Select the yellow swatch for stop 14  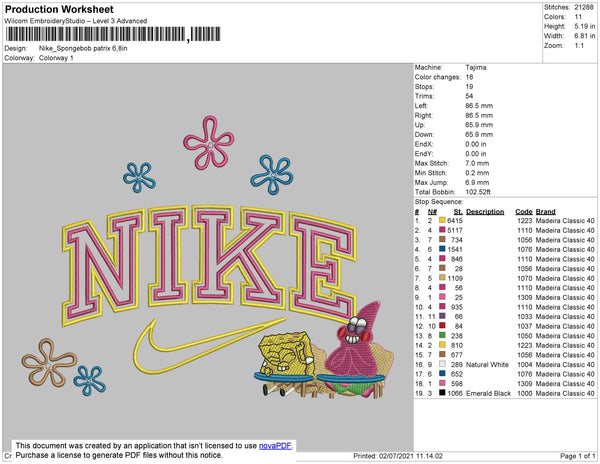tap(442, 345)
